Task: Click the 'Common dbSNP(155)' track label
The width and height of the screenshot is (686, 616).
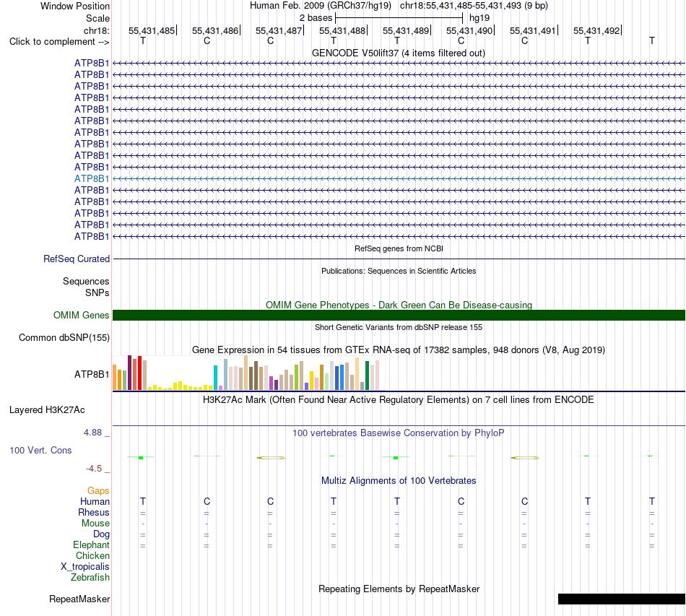Action: click(64, 338)
